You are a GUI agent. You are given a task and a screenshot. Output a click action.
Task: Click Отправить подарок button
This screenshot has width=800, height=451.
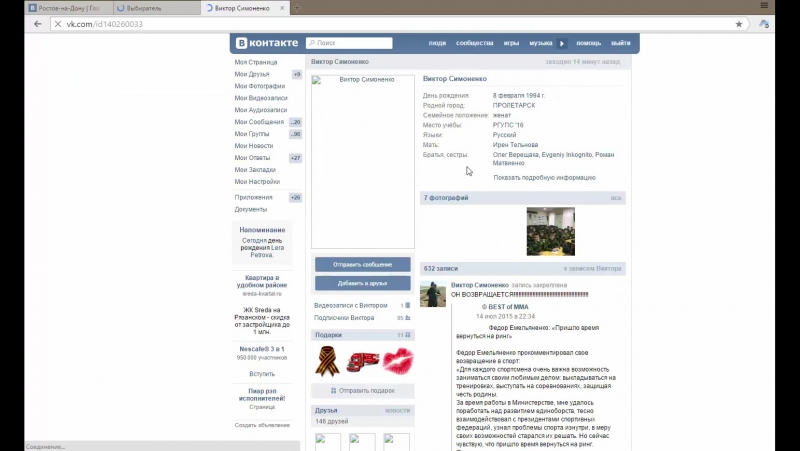pyautogui.click(x=362, y=391)
